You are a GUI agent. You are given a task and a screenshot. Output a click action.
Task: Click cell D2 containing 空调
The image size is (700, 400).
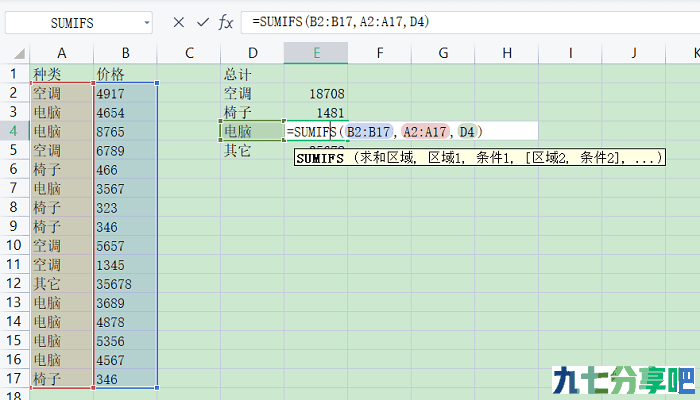tap(252, 93)
